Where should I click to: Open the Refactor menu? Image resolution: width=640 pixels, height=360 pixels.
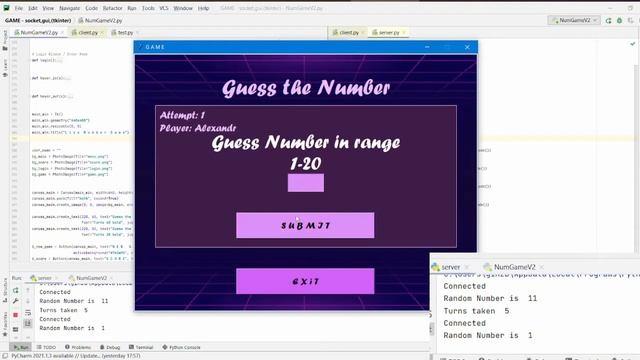(113, 8)
